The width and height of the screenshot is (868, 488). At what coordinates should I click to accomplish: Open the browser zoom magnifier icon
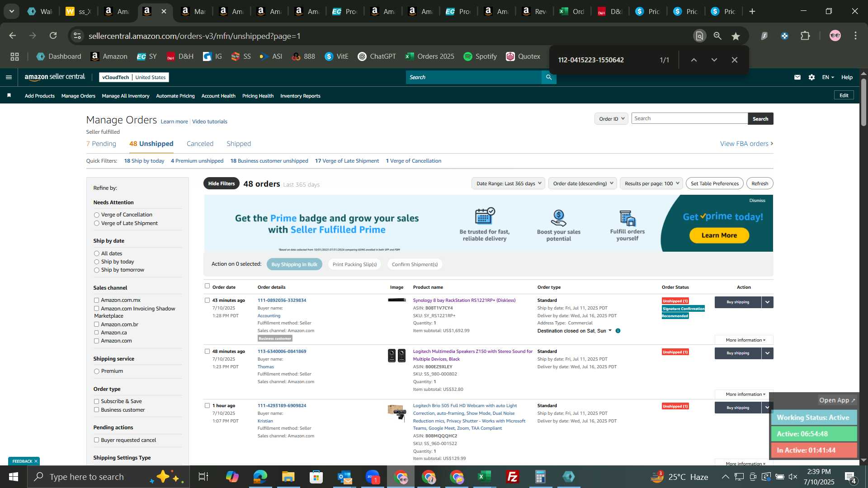(717, 36)
